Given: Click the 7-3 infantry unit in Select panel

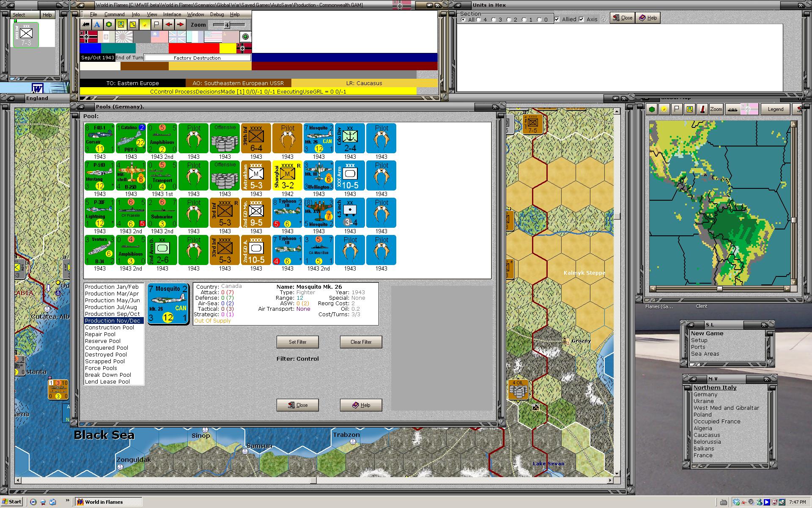Looking at the screenshot, I should click(26, 35).
